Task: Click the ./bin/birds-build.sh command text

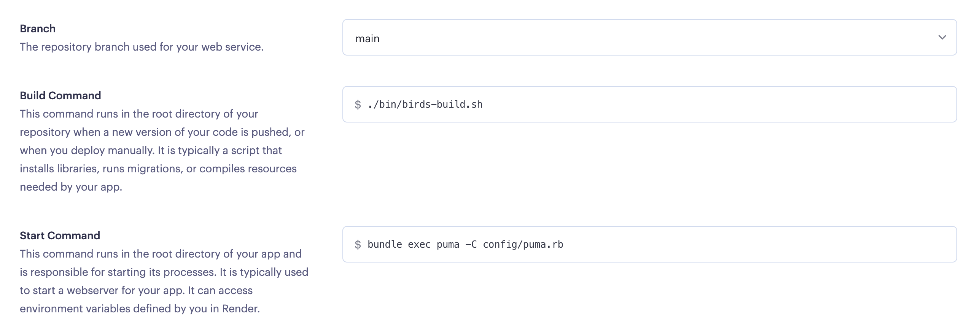Action: point(425,104)
